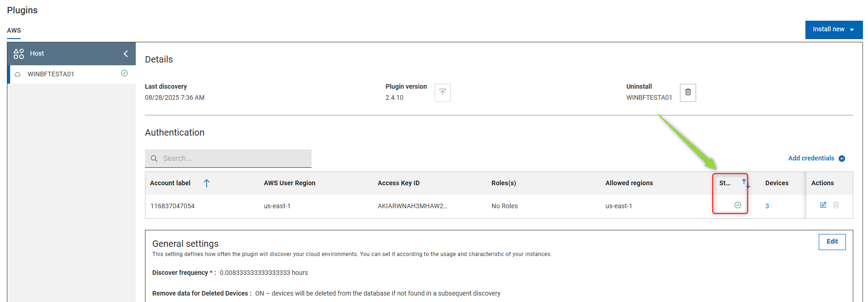Focus the authentication Search field
Screen dimensions: 868x302
click(x=228, y=158)
